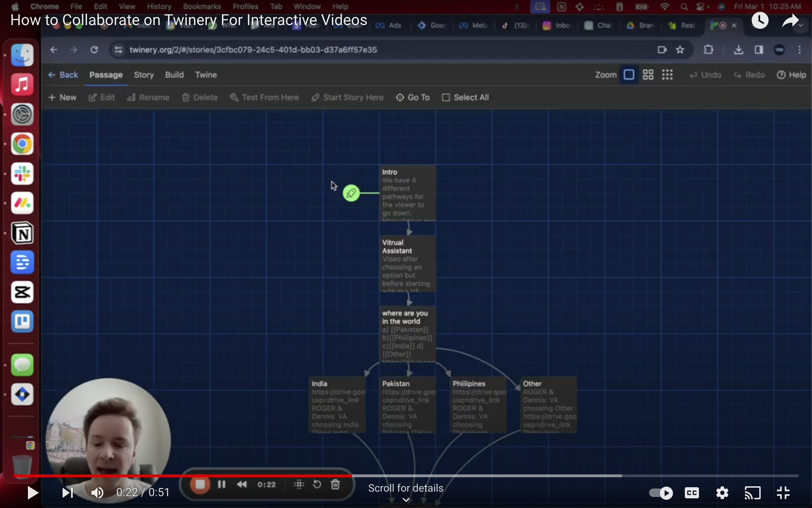Delete recording with trash icon
The width and height of the screenshot is (812, 508).
pos(335,484)
